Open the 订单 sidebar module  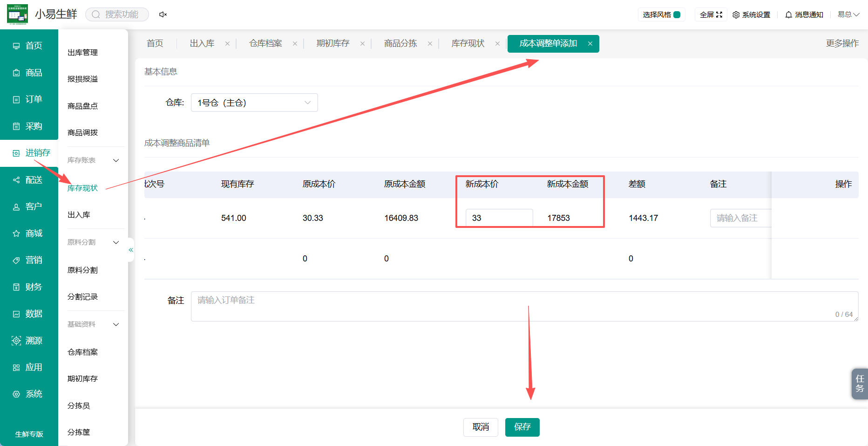coord(29,99)
